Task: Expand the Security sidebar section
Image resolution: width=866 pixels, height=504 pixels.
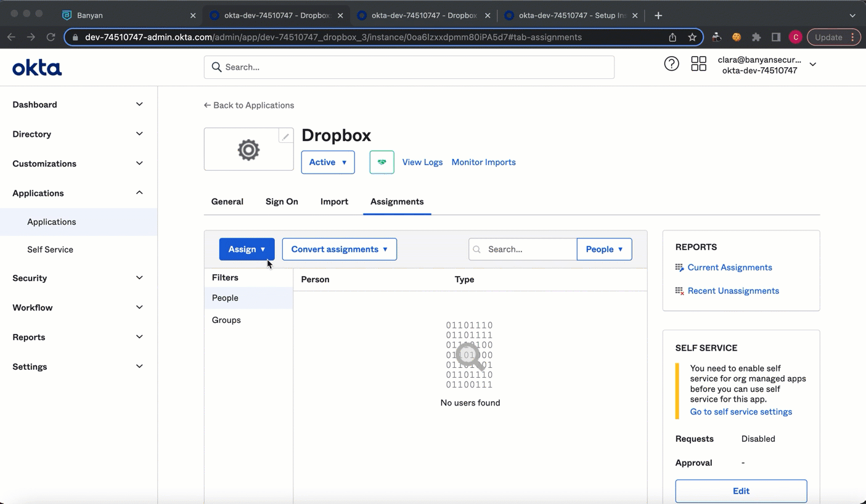Action: tap(77, 278)
